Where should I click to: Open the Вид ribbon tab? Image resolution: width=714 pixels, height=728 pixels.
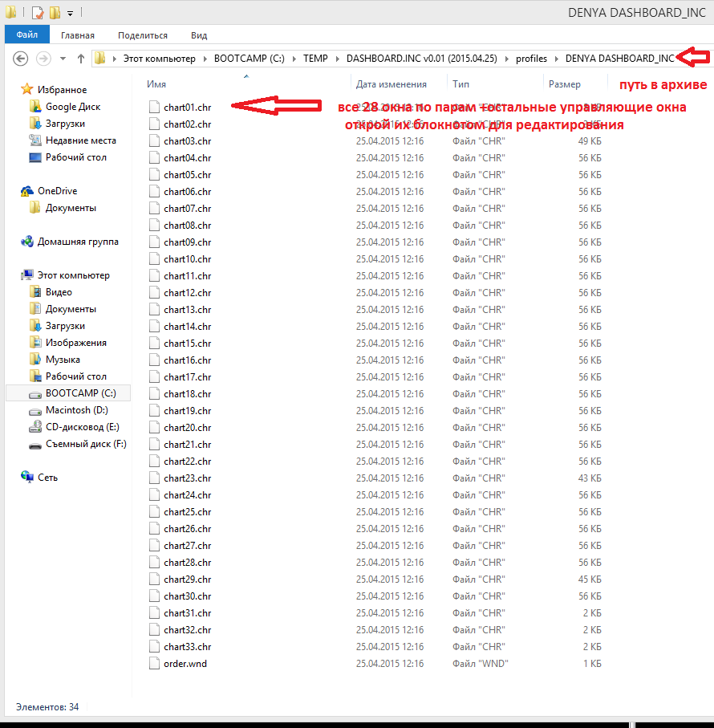click(x=199, y=35)
